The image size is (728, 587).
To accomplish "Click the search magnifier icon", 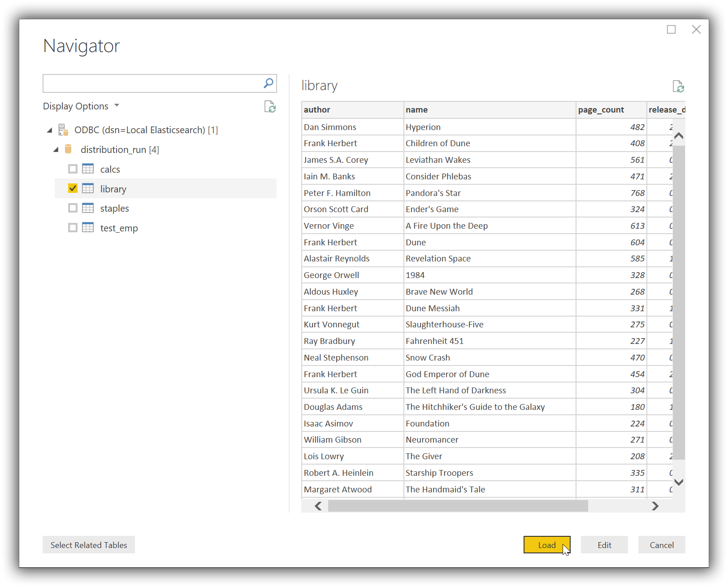I will (268, 83).
